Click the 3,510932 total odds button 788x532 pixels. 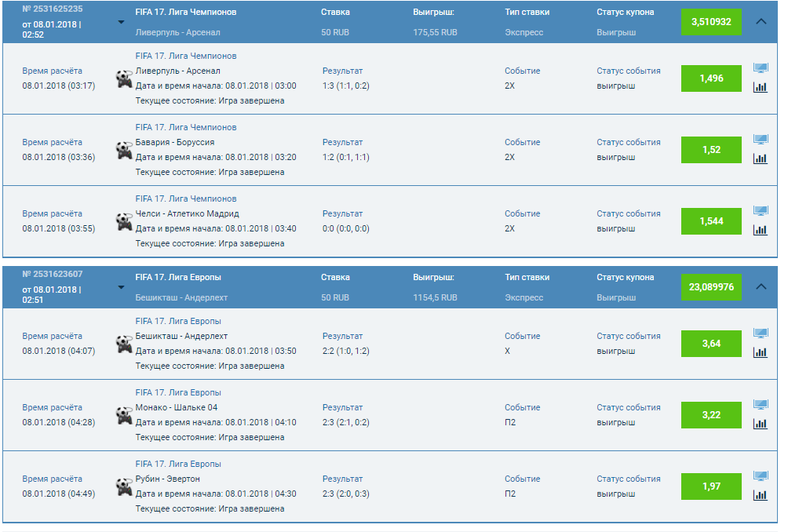click(x=711, y=22)
